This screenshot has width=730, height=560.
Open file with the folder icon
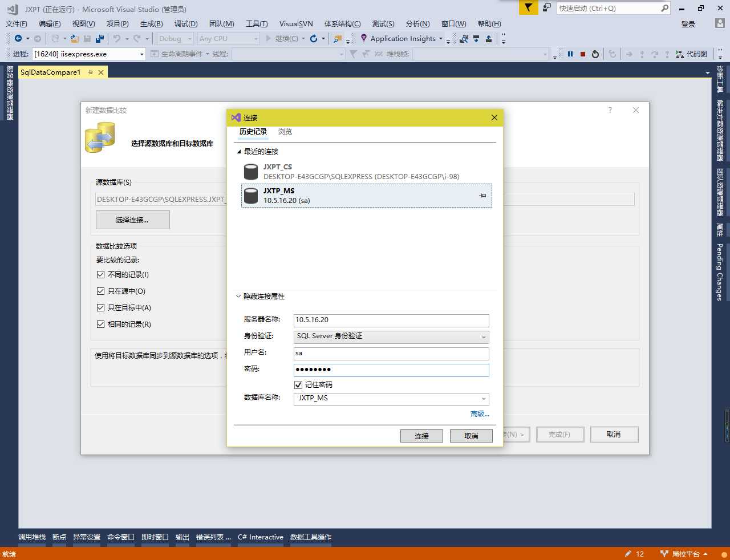pyautogui.click(x=74, y=38)
